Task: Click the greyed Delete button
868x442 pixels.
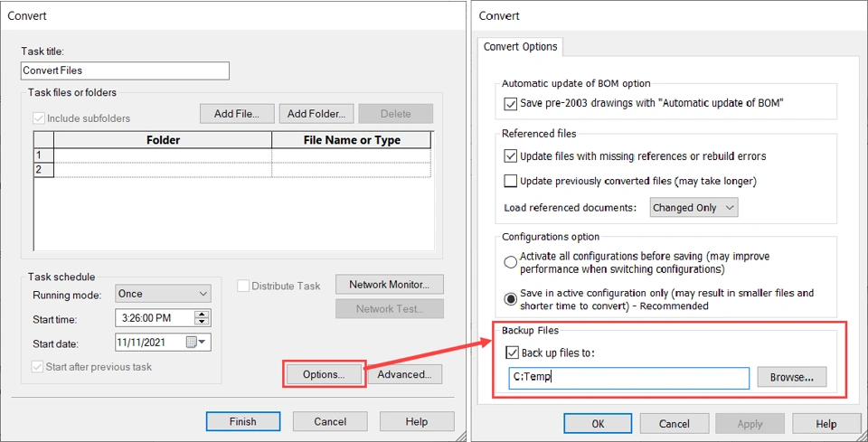Action: tap(396, 113)
